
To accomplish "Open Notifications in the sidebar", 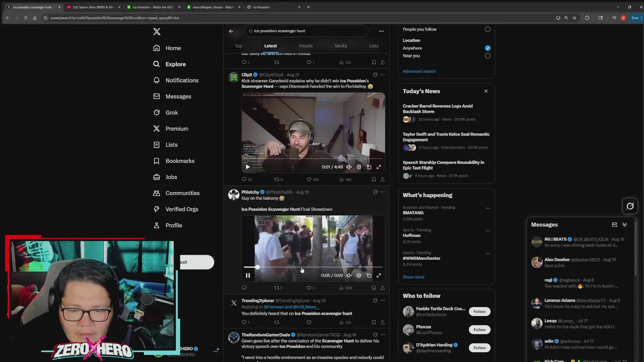I will (176, 80).
